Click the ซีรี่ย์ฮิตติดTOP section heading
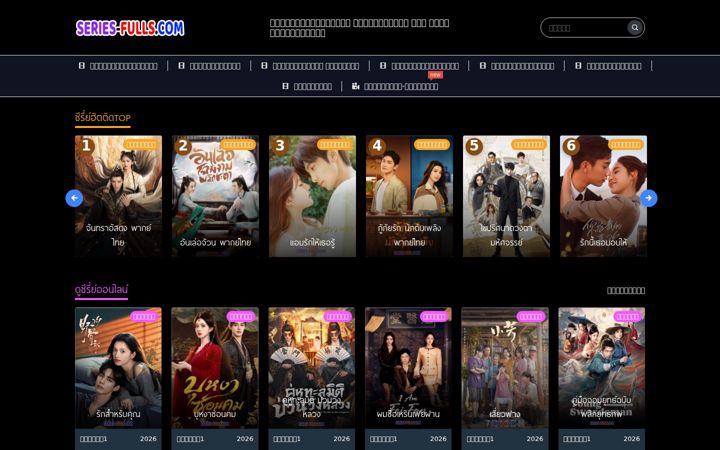Image resolution: width=720 pixels, height=450 pixels. click(x=103, y=118)
